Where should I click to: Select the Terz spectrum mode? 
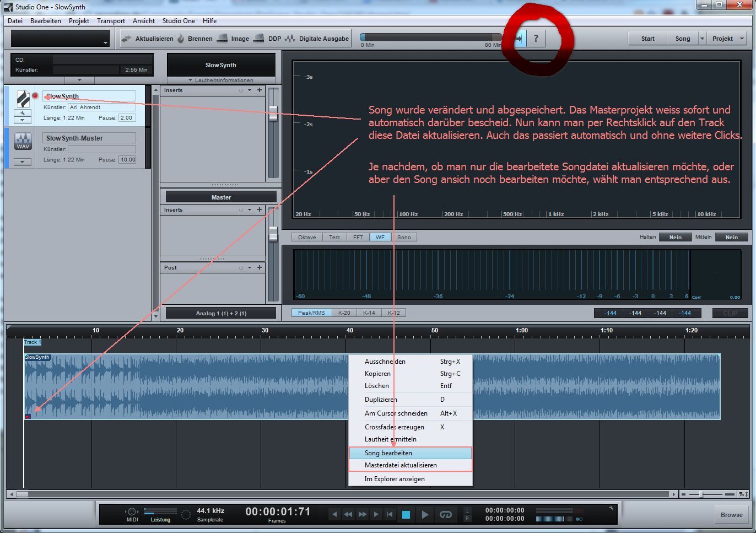click(334, 237)
